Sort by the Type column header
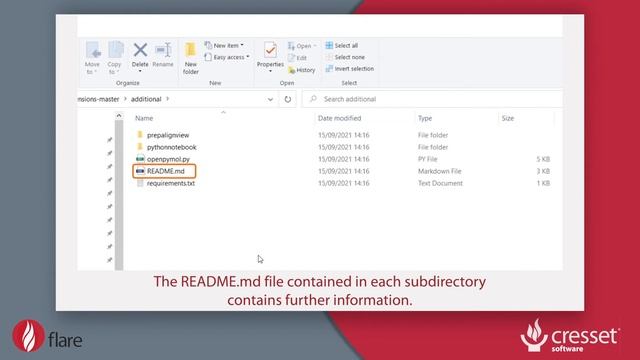 (x=425, y=118)
